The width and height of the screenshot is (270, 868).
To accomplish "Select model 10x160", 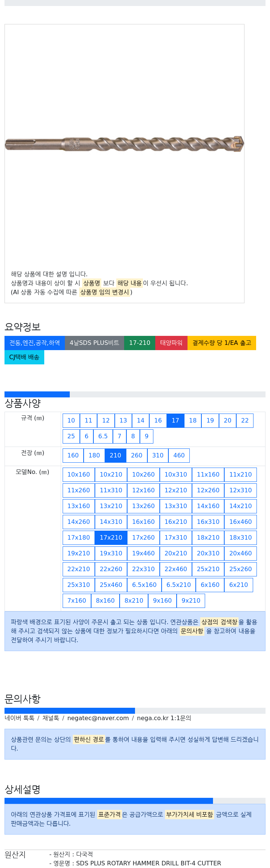I will 79,475.
